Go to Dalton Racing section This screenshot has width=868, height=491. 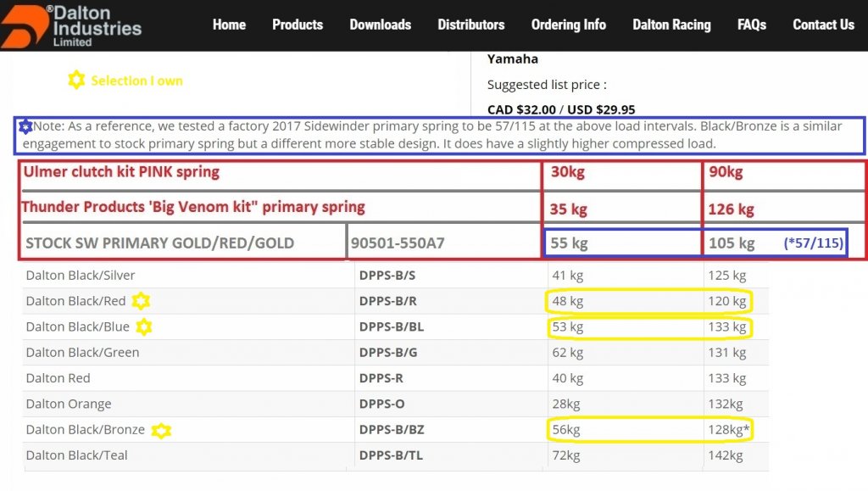pos(671,25)
